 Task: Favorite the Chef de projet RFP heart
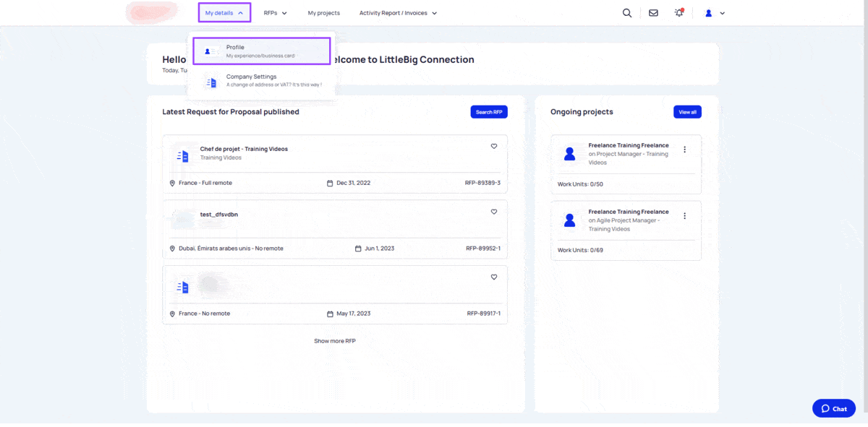point(494,146)
